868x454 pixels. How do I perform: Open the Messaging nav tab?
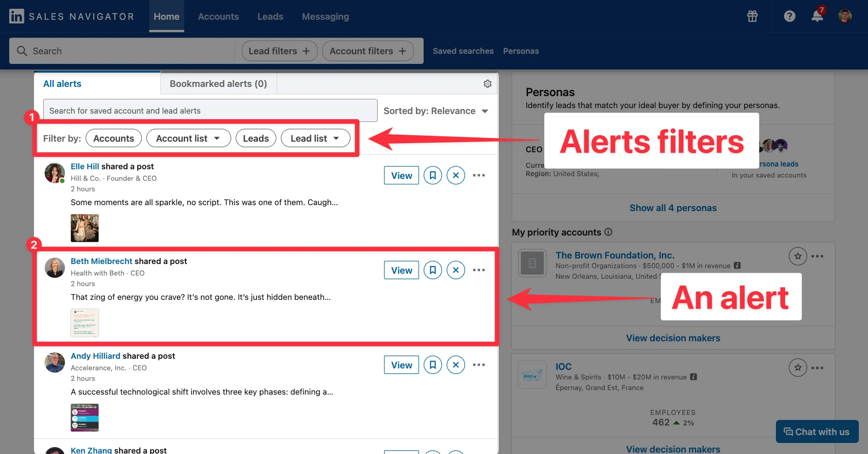pyautogui.click(x=326, y=17)
